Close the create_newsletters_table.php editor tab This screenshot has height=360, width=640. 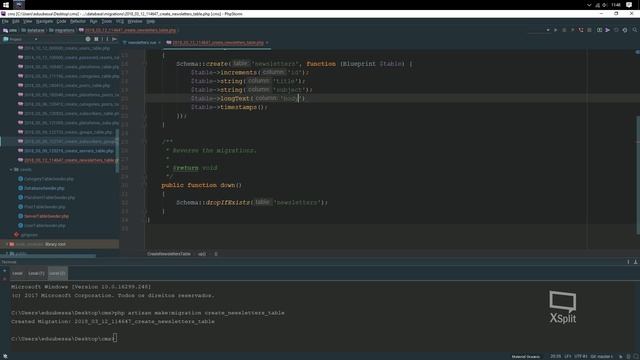[267, 42]
